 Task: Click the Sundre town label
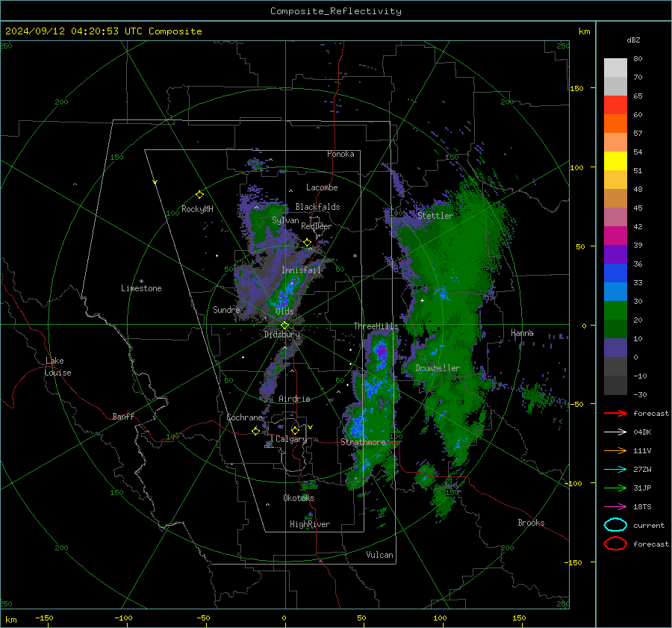226,309
